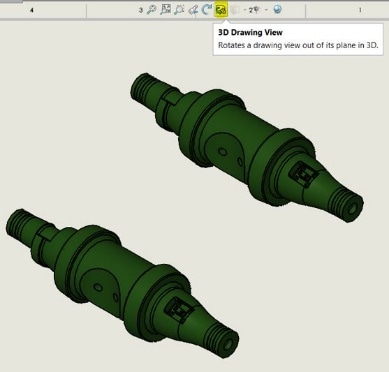The height and width of the screenshot is (372, 389).
Task: Click the blue sphere appearance icon
Action: 277,10
